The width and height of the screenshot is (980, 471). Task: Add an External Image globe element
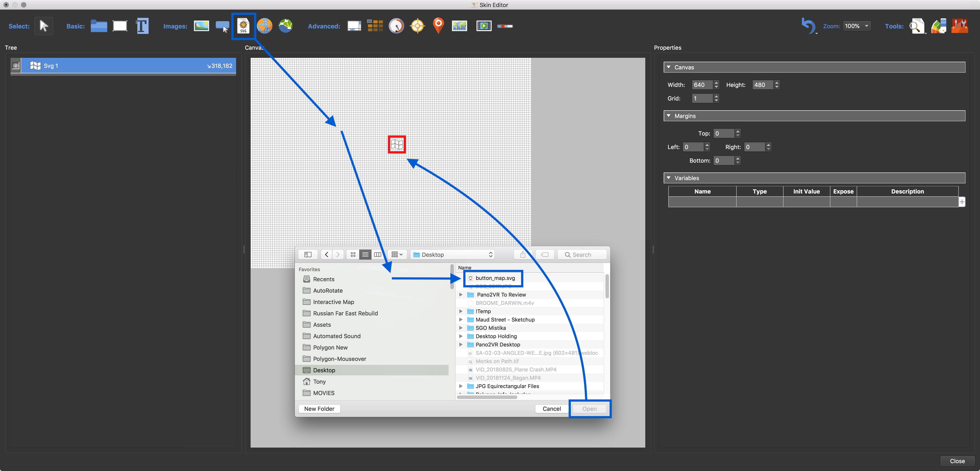(264, 26)
